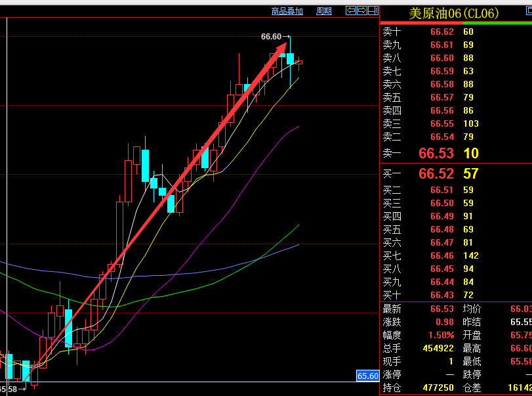532x396 pixels.
Task: Click the 65.60 price axis label
Action: (368, 376)
